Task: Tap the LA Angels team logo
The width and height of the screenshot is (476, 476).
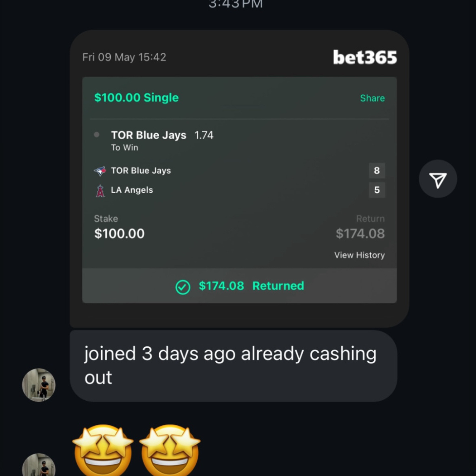Action: (100, 190)
